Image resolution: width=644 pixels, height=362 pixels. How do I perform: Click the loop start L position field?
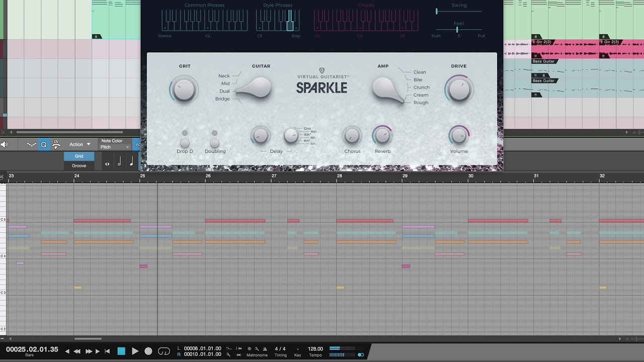tap(203, 348)
